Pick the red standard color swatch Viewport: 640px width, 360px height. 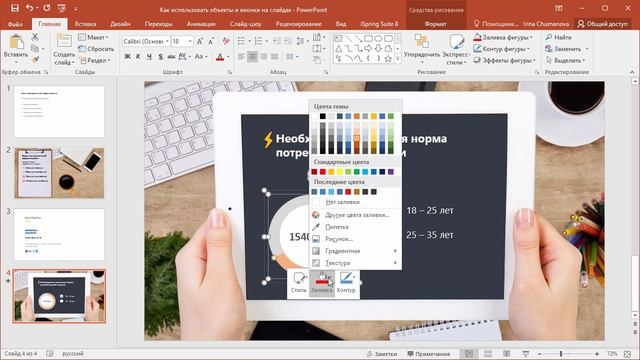tap(322, 172)
